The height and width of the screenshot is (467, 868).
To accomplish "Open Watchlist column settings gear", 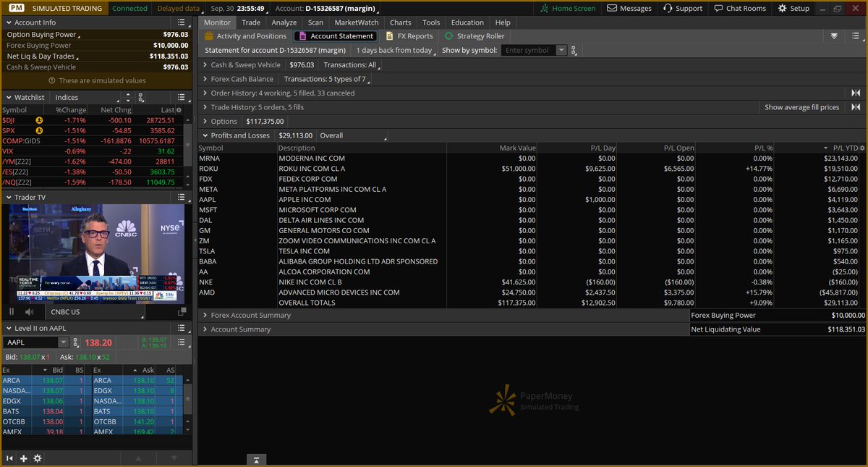I will [x=179, y=109].
